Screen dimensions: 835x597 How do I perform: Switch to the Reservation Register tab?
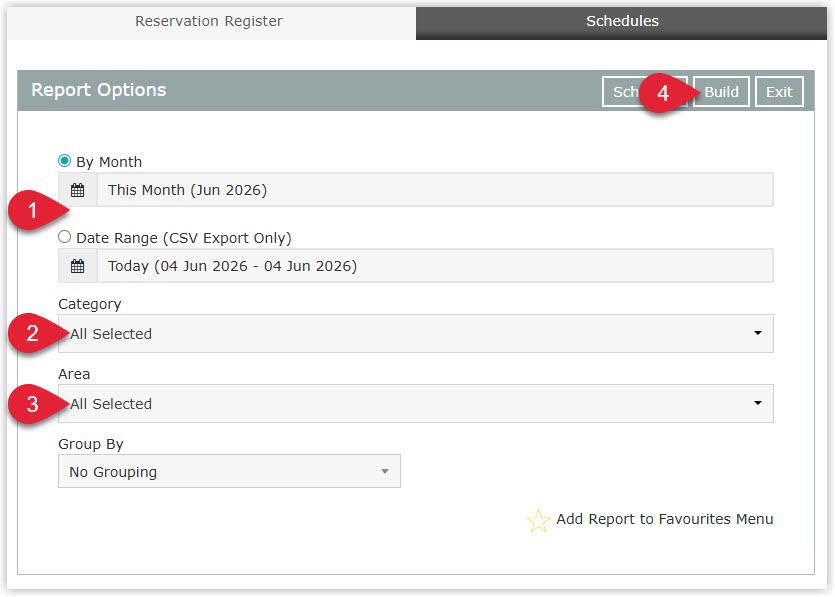pos(209,21)
